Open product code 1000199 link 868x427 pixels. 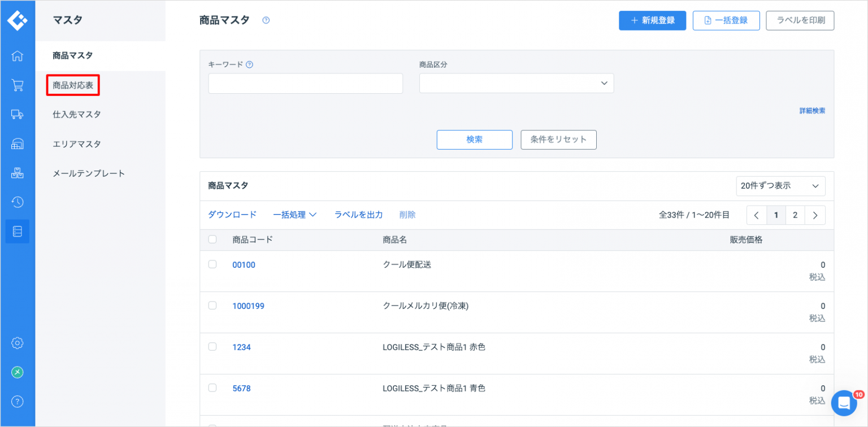pyautogui.click(x=248, y=306)
